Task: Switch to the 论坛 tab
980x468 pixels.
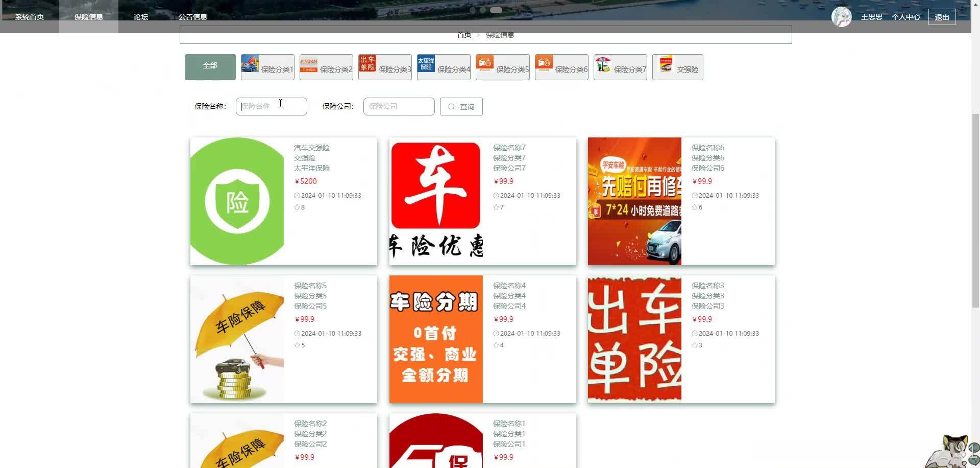Action: point(140,16)
